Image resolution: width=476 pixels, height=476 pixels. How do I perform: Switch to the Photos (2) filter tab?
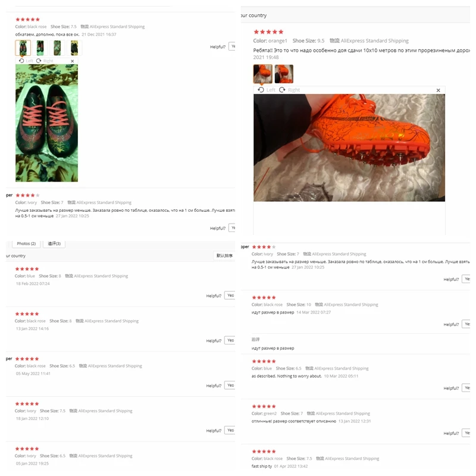pos(26,243)
